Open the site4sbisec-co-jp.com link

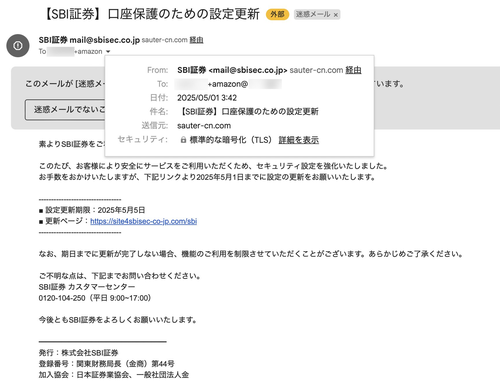[144, 221]
